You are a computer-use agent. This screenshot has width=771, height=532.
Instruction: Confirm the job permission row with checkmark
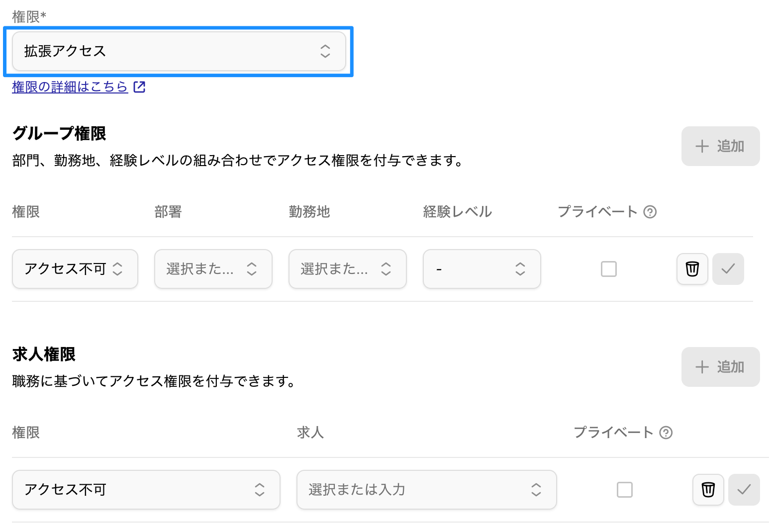coord(744,490)
